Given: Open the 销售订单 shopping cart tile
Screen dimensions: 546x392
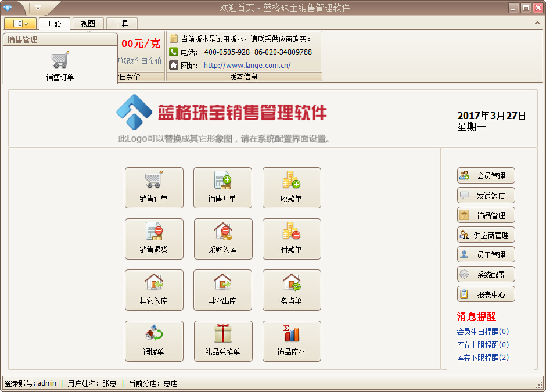Looking at the screenshot, I should 154,188.
